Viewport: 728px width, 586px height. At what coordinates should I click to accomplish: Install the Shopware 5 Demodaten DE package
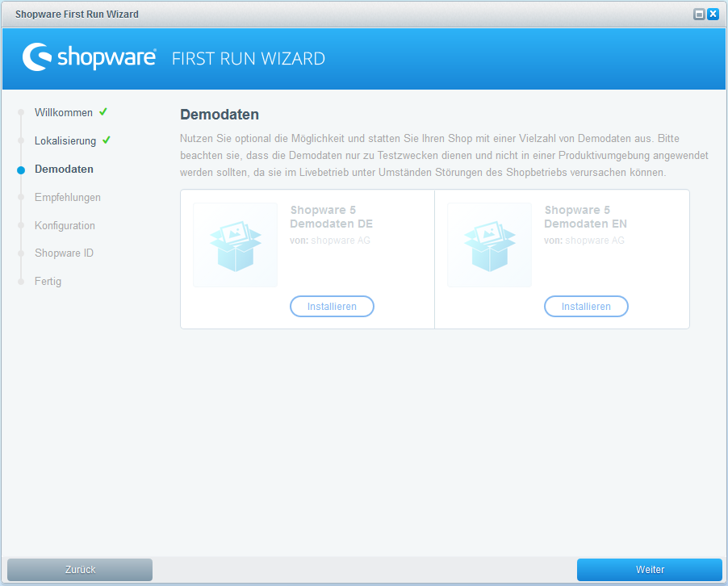coord(332,307)
